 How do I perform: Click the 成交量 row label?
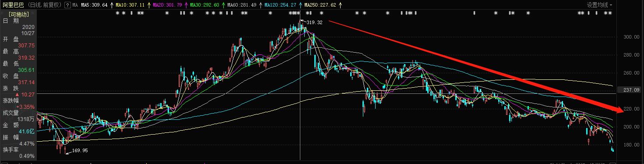click(x=11, y=113)
